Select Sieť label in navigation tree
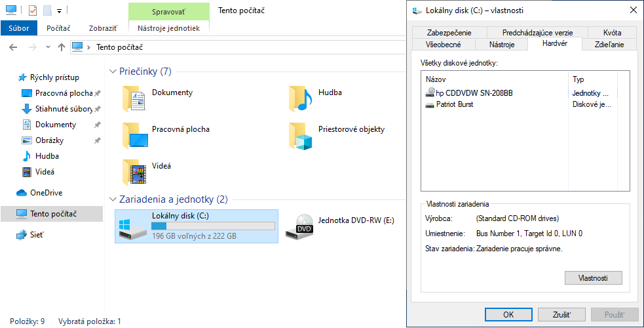The width and height of the screenshot is (644, 328). (37, 235)
